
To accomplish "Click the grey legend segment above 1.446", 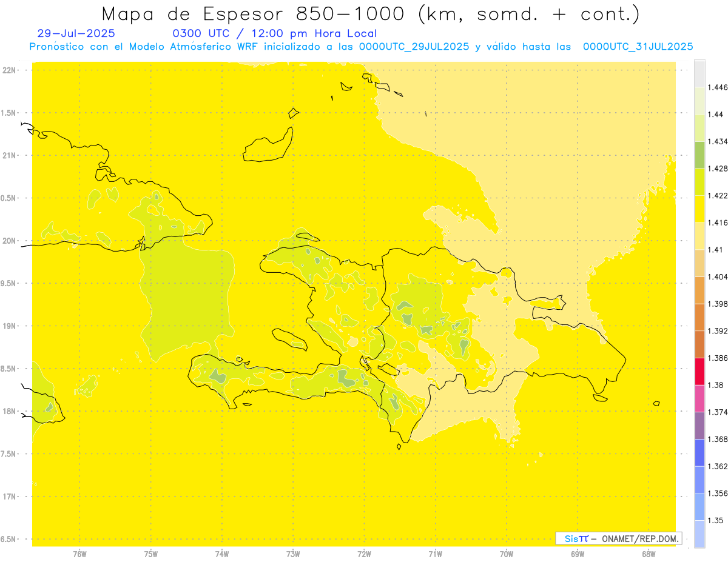I will [x=699, y=73].
